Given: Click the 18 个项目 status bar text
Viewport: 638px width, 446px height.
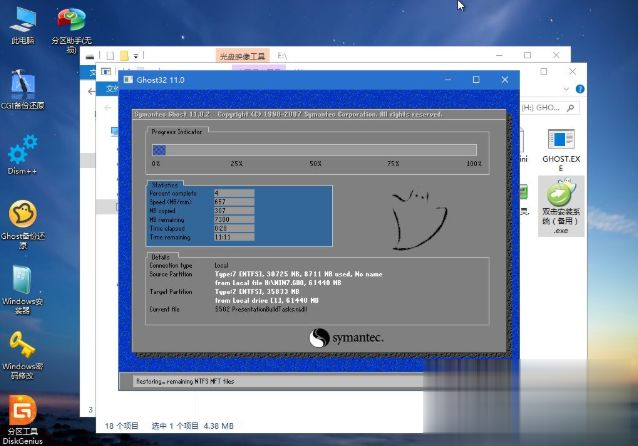Looking at the screenshot, I should pos(121,426).
